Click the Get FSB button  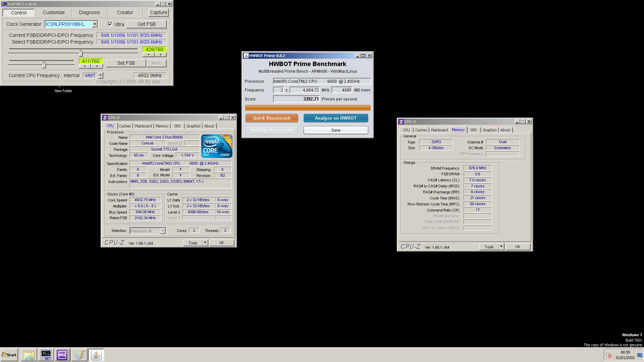(146, 24)
